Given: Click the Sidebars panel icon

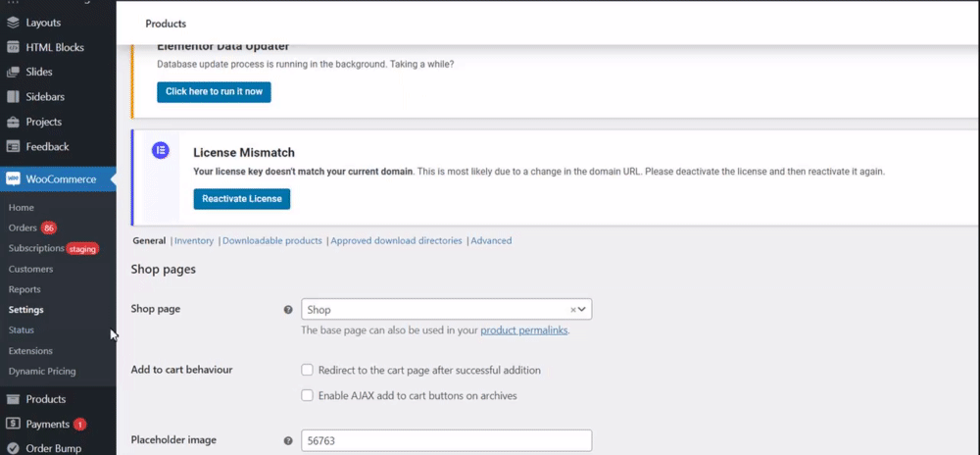Looking at the screenshot, I should (13, 97).
